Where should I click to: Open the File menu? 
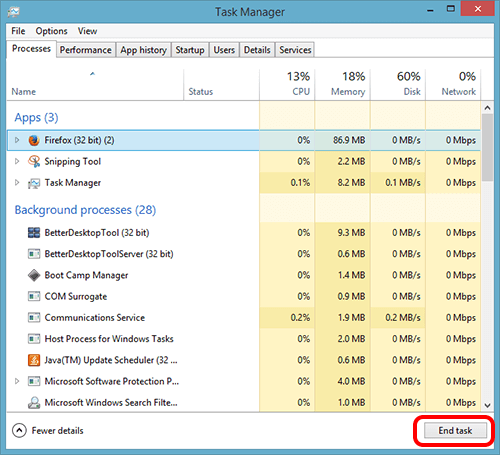[18, 31]
